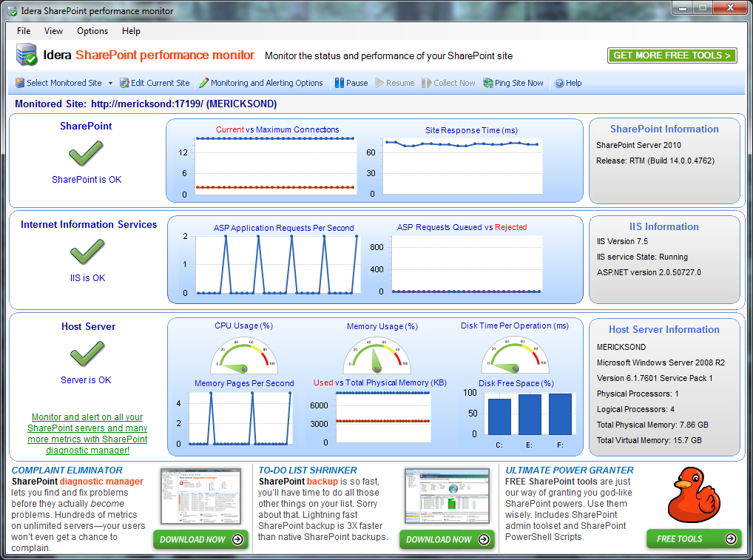Click Memory Pages Per Second chart

click(x=240, y=418)
